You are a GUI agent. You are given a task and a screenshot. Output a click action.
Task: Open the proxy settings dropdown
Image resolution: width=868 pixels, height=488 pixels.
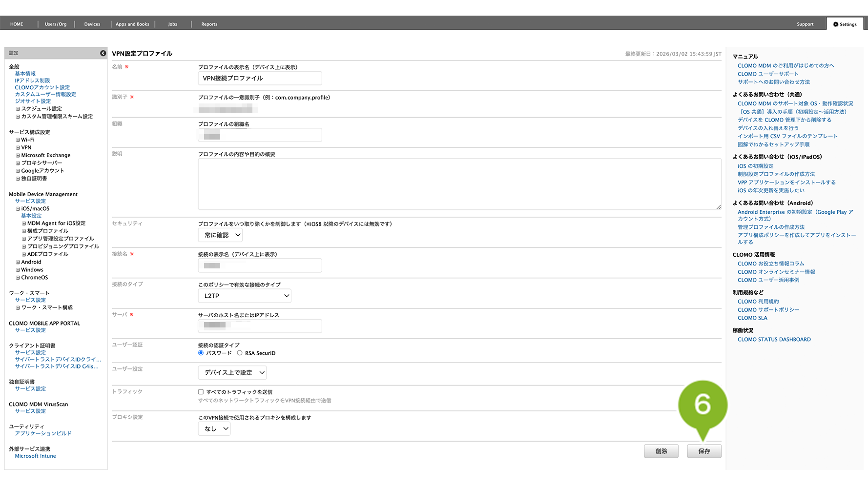pyautogui.click(x=214, y=429)
